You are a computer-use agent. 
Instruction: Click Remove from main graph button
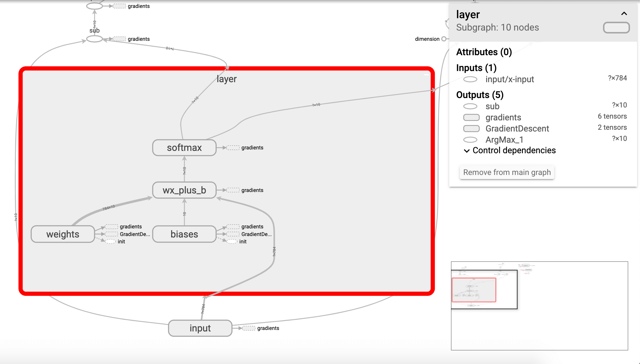(x=507, y=172)
